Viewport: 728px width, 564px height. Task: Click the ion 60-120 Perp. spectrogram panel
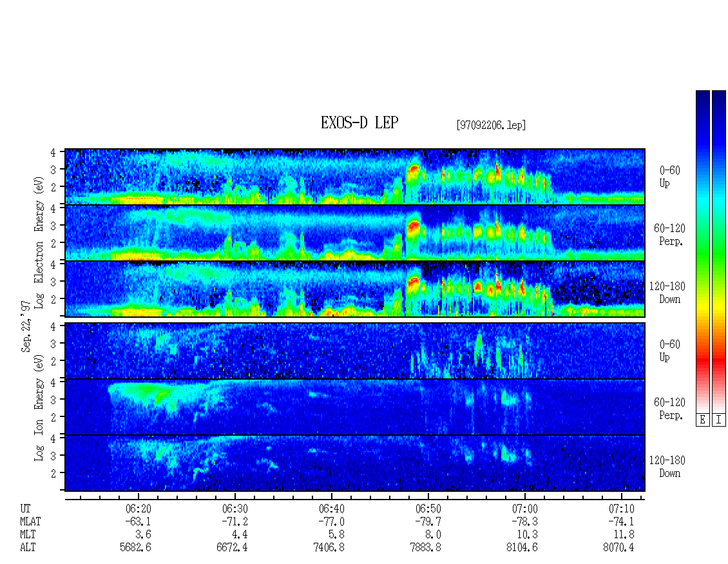pos(355,407)
